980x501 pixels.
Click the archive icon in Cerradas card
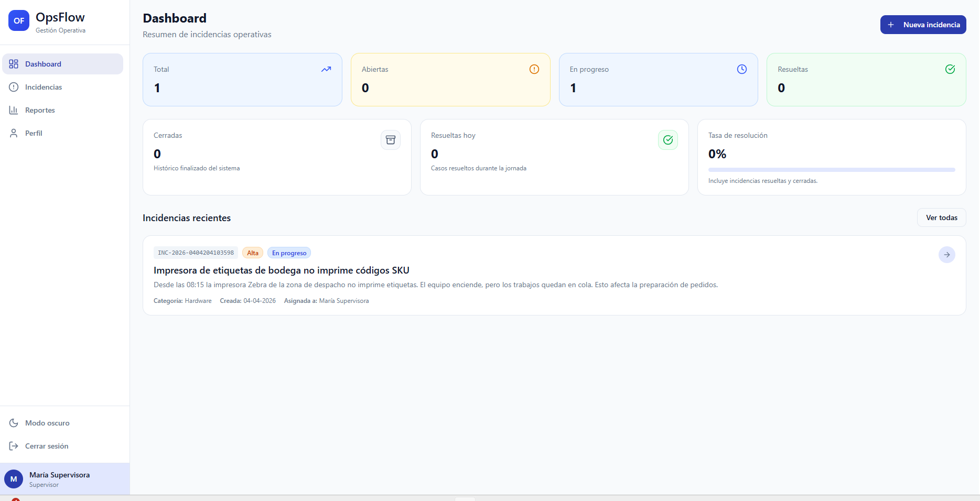click(391, 140)
